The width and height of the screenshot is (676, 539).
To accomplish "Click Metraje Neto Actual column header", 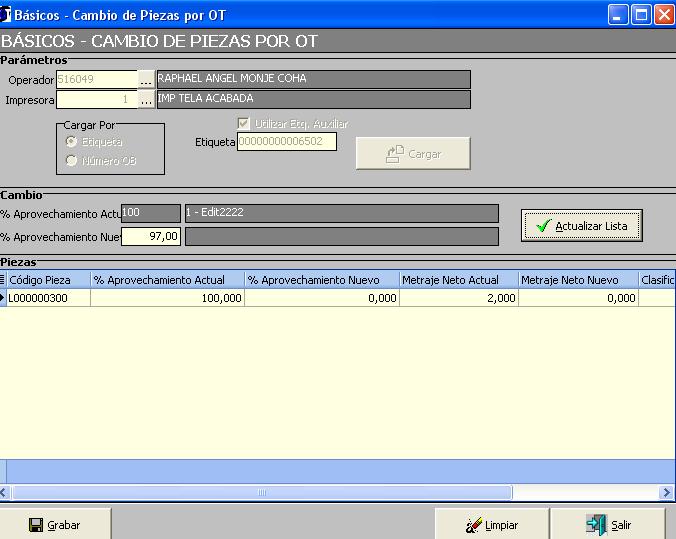I will click(x=458, y=280).
